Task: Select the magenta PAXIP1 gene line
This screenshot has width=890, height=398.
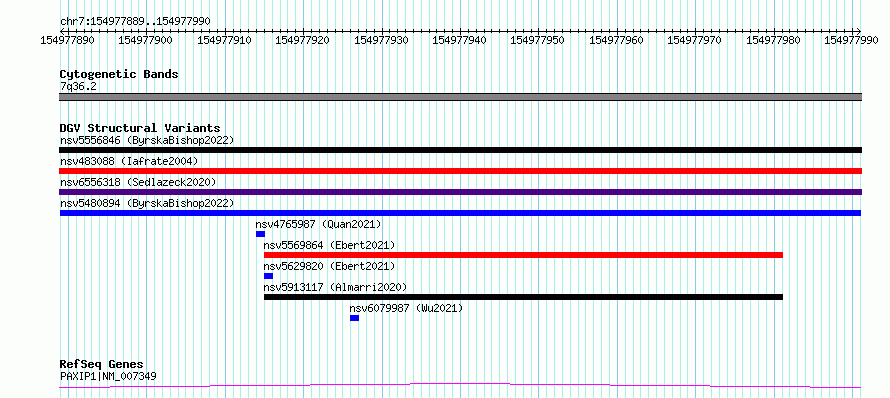Action: [x=460, y=386]
